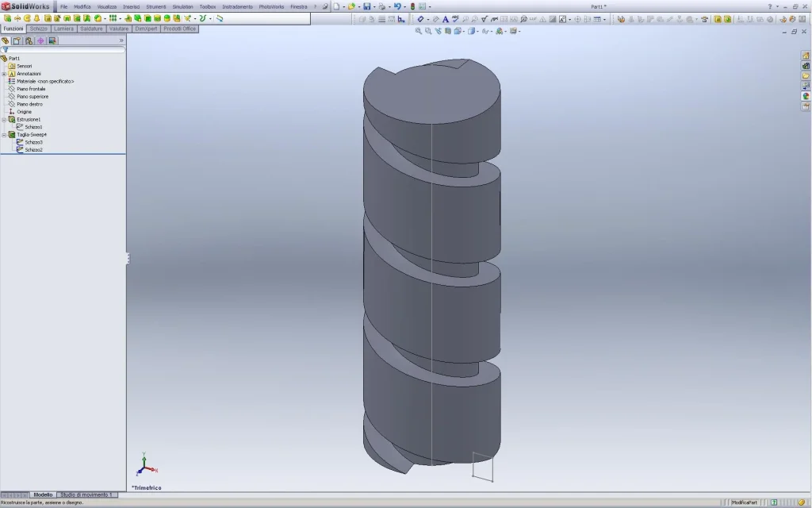Select the PropertyManager tab icon

click(x=17, y=40)
